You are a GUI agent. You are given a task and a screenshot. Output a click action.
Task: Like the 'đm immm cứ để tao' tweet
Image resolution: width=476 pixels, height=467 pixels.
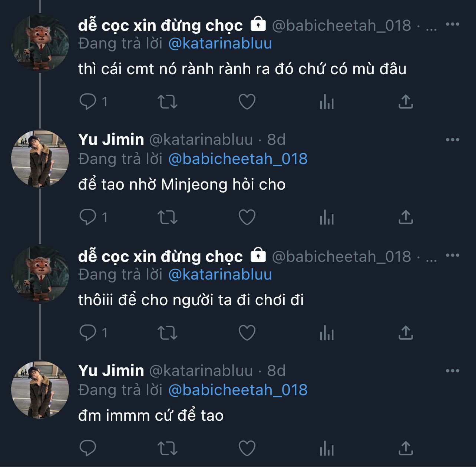[x=247, y=448]
